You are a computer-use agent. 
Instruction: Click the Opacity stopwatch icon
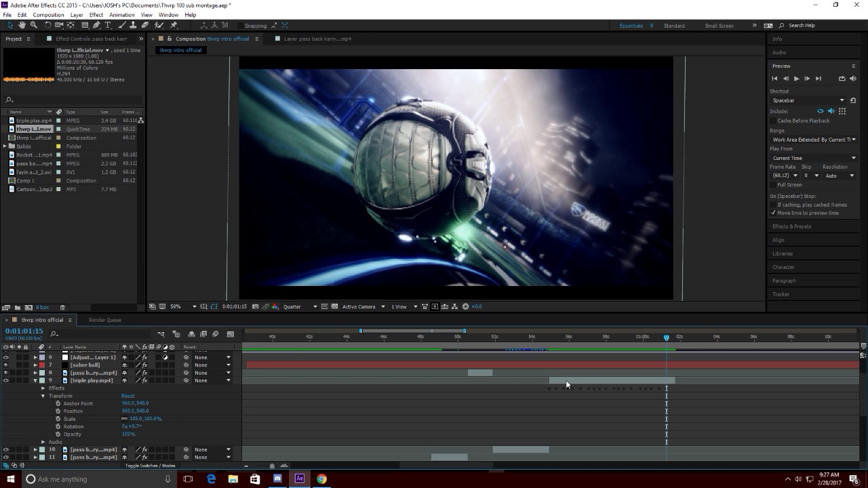click(x=58, y=434)
